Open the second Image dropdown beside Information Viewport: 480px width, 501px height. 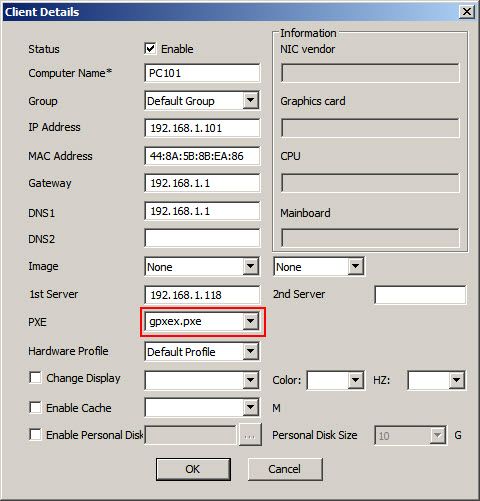(x=319, y=266)
